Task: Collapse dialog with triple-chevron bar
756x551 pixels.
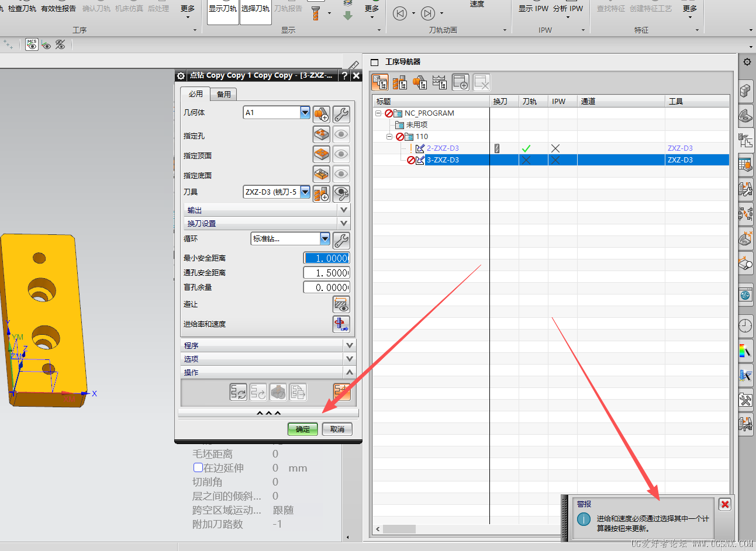Action: tap(268, 413)
